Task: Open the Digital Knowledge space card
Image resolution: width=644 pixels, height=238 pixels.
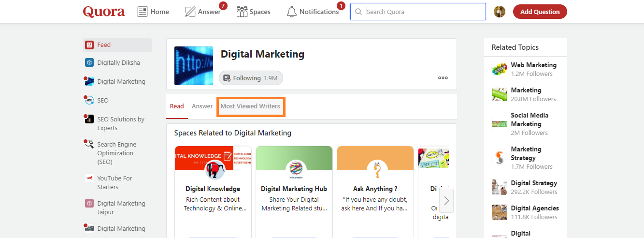Action: tap(213, 192)
